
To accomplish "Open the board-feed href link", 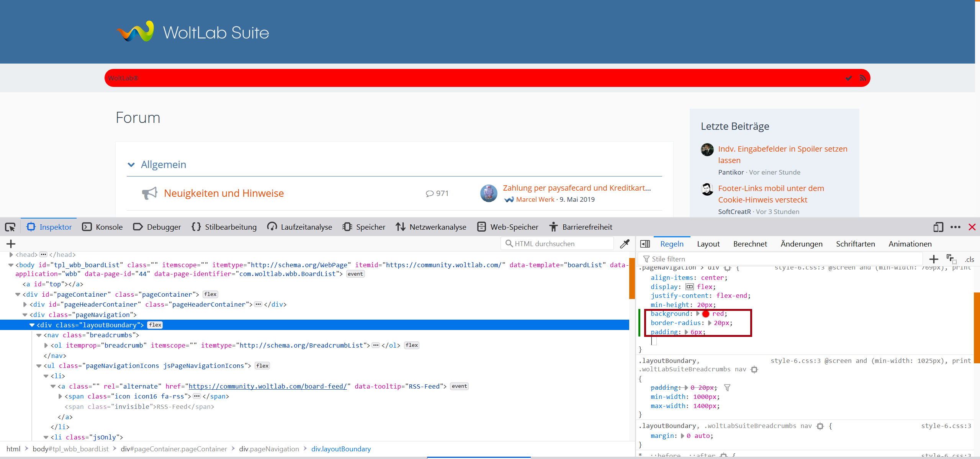I will (268, 386).
